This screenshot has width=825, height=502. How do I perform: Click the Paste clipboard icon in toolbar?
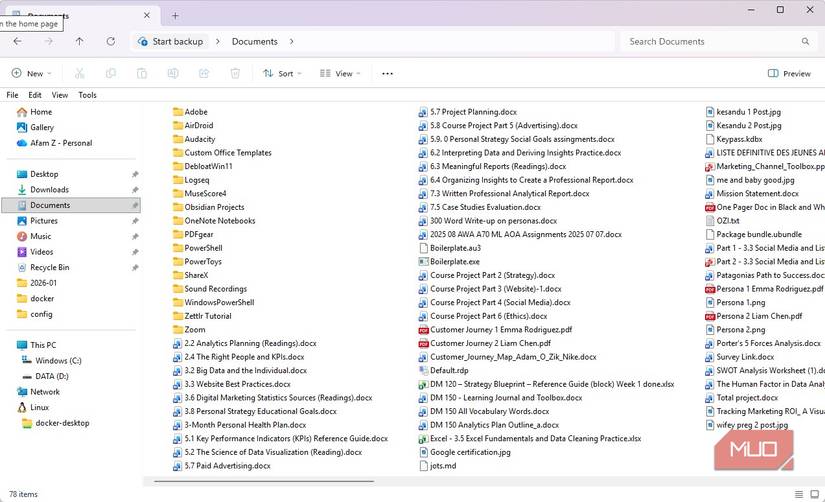pos(142,74)
